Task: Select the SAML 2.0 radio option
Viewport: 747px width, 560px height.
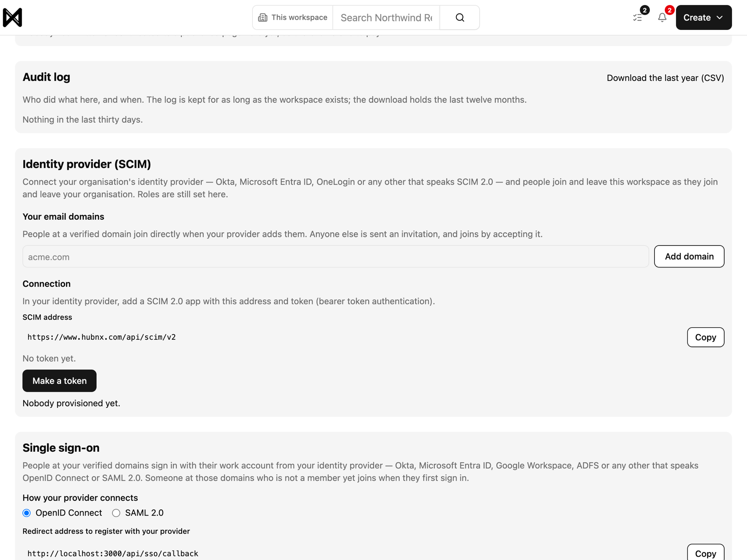Action: pyautogui.click(x=116, y=513)
